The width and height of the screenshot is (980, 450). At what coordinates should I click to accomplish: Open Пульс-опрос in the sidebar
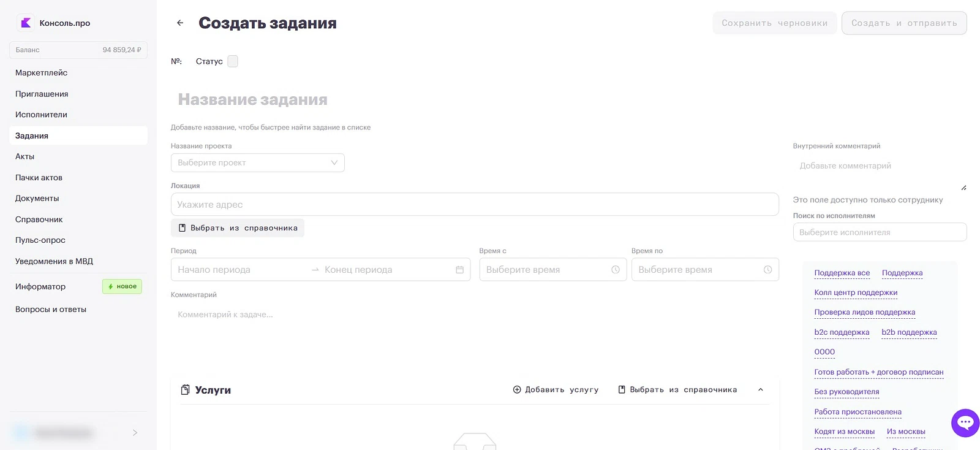tap(78, 240)
